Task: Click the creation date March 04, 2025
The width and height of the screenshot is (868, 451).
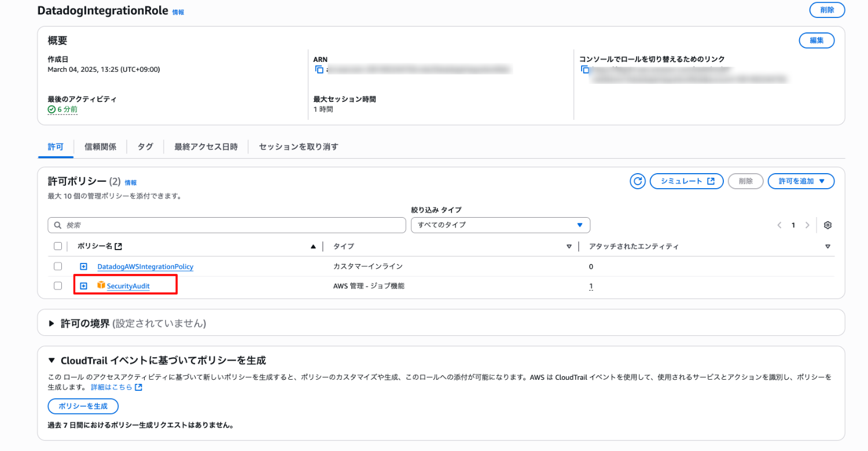Action: (104, 69)
